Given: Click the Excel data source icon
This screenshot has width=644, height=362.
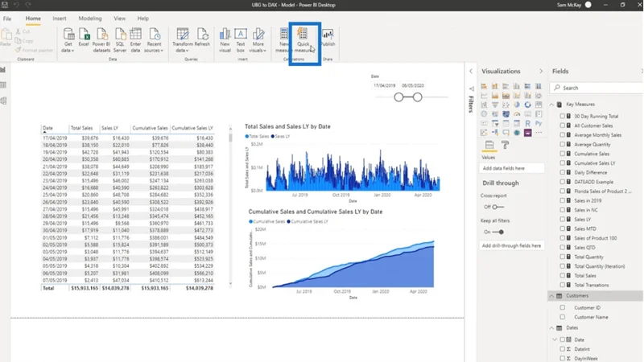Looking at the screenshot, I should click(84, 38).
